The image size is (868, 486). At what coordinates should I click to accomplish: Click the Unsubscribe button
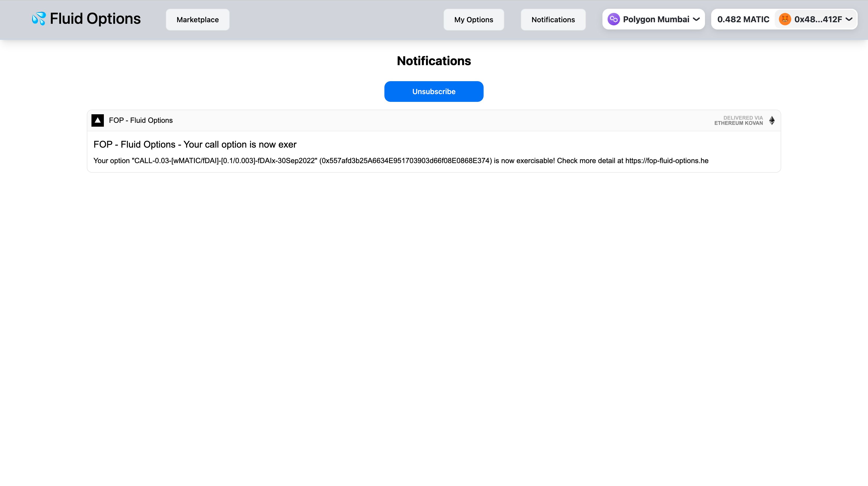[x=434, y=92]
